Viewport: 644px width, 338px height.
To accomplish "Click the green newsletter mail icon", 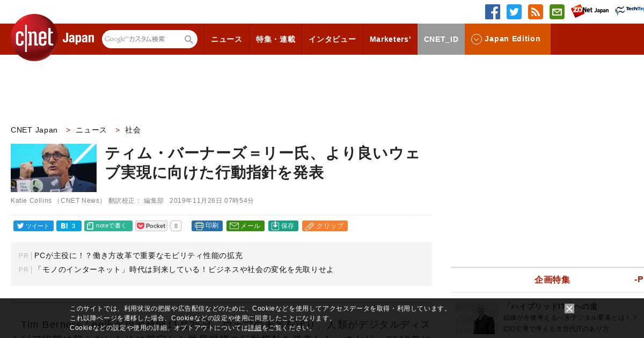I will [557, 12].
